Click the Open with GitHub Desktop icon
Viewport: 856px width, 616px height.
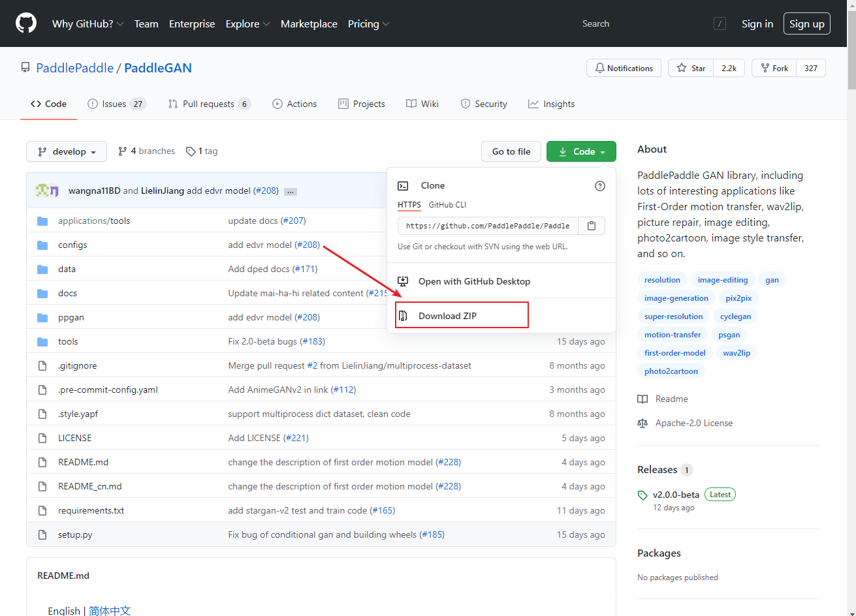[x=403, y=281]
